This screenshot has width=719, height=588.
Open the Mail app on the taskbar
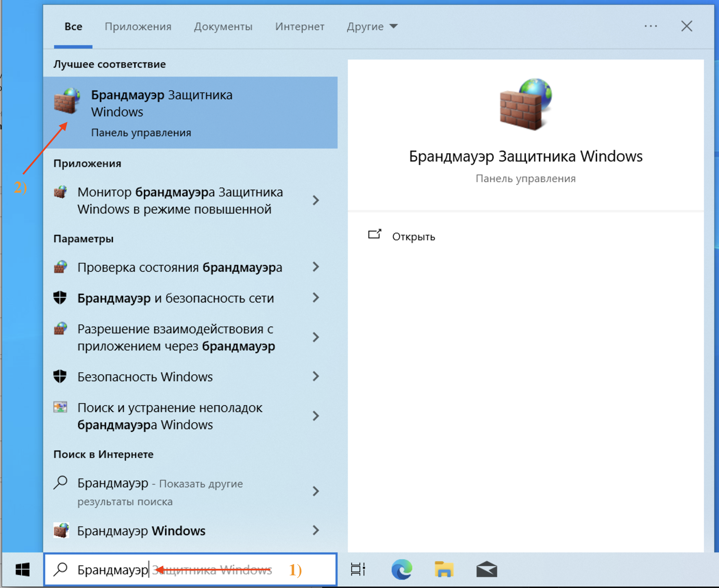pyautogui.click(x=487, y=570)
